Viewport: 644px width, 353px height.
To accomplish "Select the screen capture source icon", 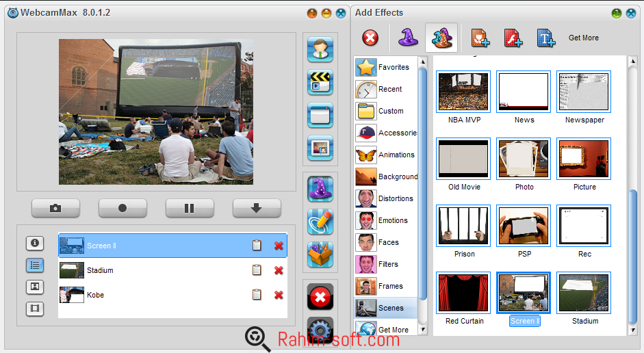I will coord(320,115).
